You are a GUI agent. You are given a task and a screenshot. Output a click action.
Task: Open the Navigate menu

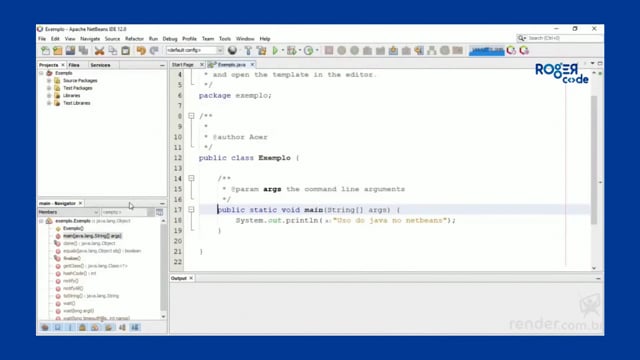90,39
